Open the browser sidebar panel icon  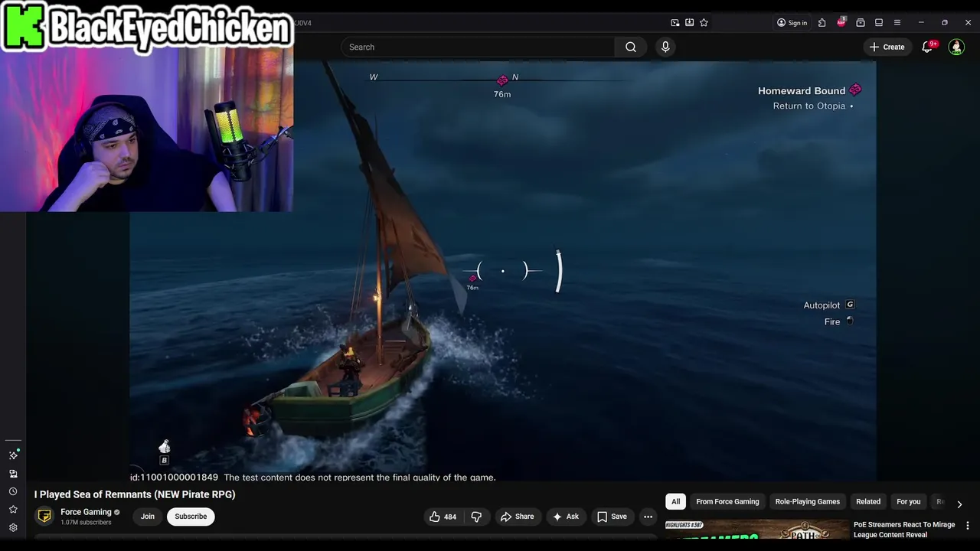[879, 23]
